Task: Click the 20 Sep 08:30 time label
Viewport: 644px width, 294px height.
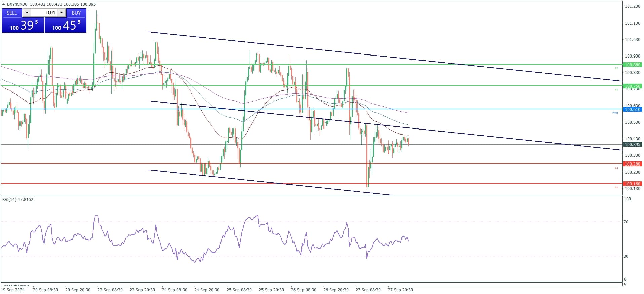Action: tap(45, 290)
